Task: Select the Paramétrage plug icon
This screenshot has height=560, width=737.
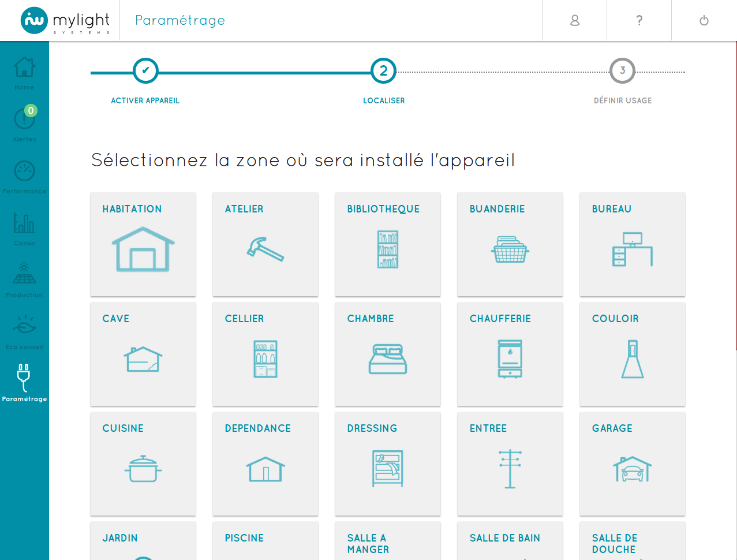Action: pyautogui.click(x=24, y=379)
